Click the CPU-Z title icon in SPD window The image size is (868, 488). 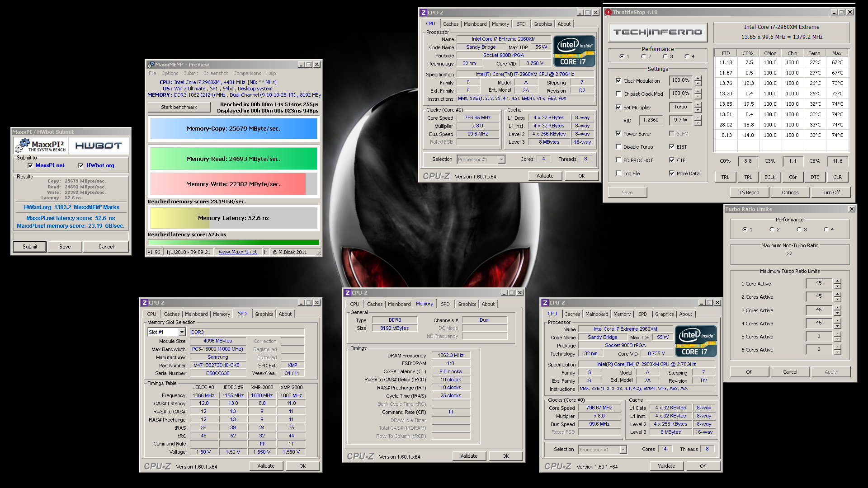(x=145, y=303)
